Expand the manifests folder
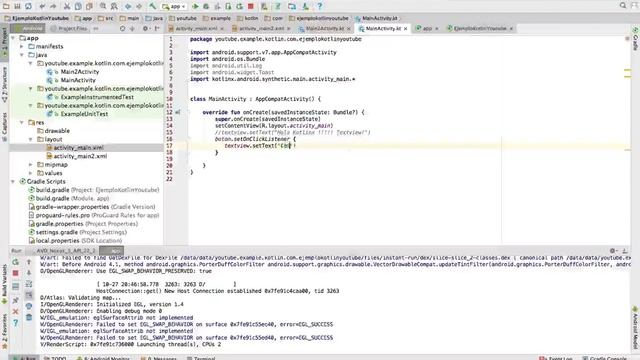This screenshot has height=360, width=640. (22, 47)
